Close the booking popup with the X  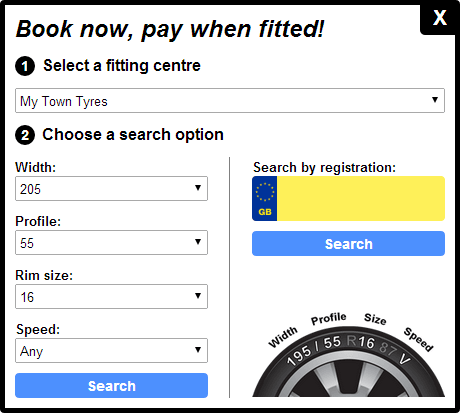coord(439,18)
